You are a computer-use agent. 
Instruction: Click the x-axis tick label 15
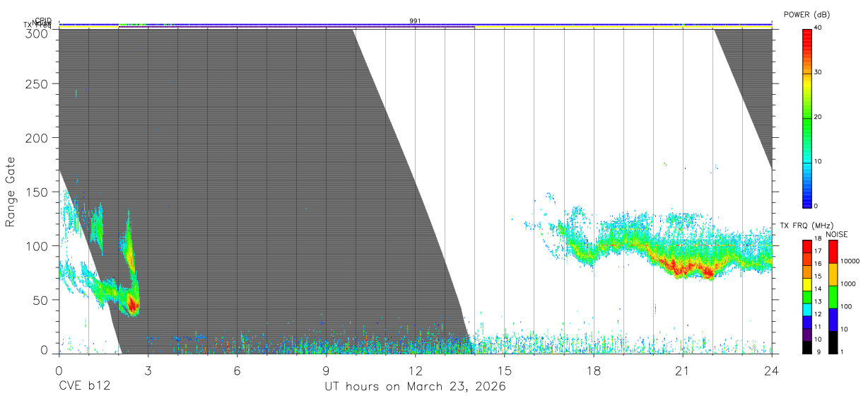click(504, 370)
